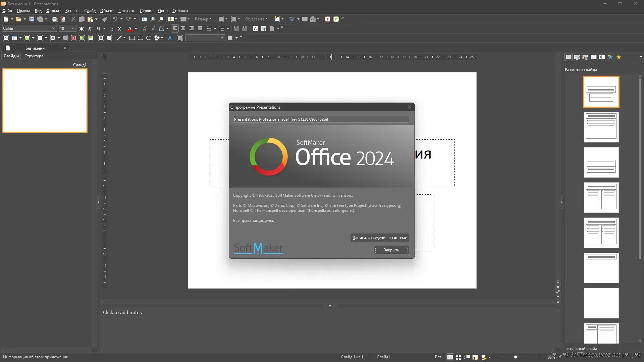Click Записать сведения о системе button
Image resolution: width=644 pixels, height=362 pixels.
point(379,238)
